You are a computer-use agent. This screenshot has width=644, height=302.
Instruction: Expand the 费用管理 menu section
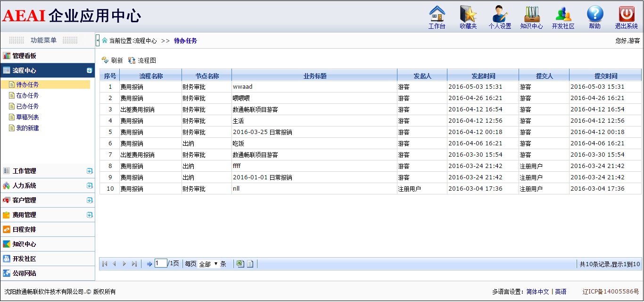pos(90,215)
